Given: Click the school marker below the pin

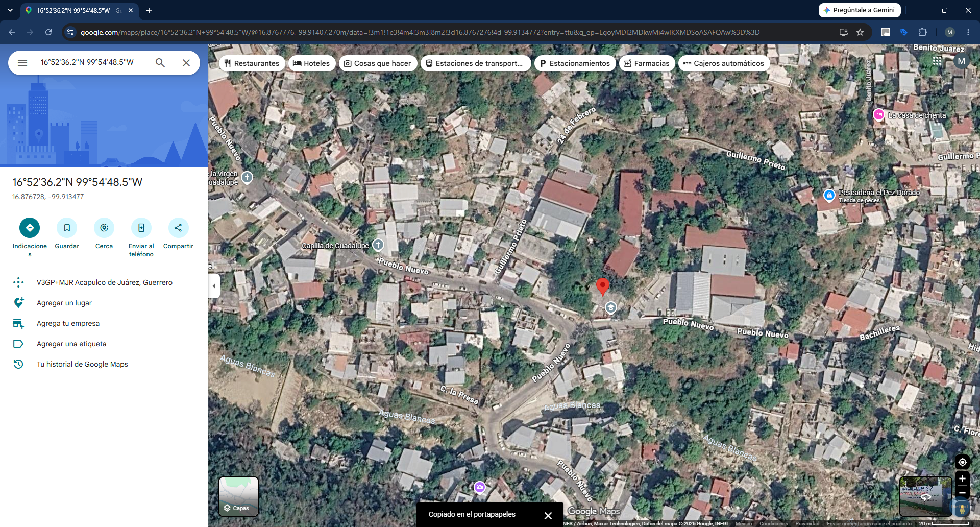Looking at the screenshot, I should click(610, 308).
